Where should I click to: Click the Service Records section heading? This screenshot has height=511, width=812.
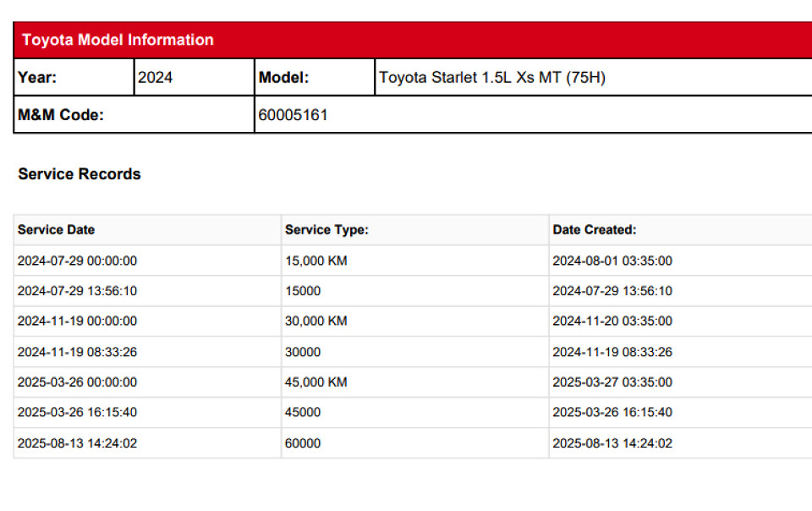pos(80,174)
